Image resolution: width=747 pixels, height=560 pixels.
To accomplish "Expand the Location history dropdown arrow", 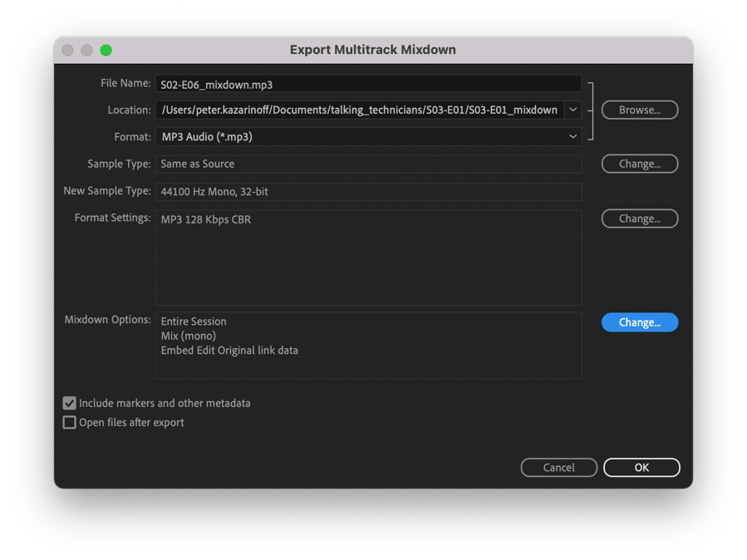I will coord(573,110).
